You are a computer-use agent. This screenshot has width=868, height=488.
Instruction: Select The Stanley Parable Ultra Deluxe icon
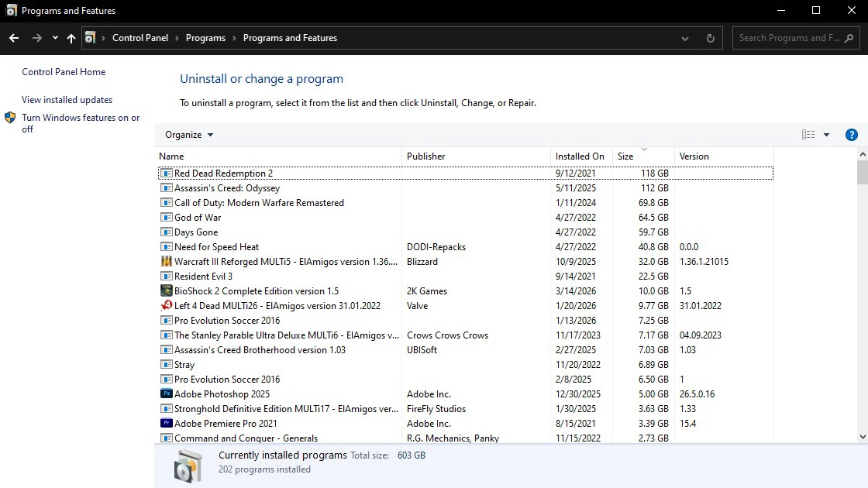point(166,335)
